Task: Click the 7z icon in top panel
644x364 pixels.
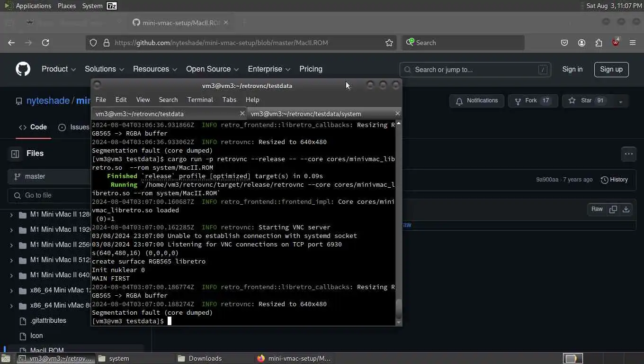Action: [112, 6]
